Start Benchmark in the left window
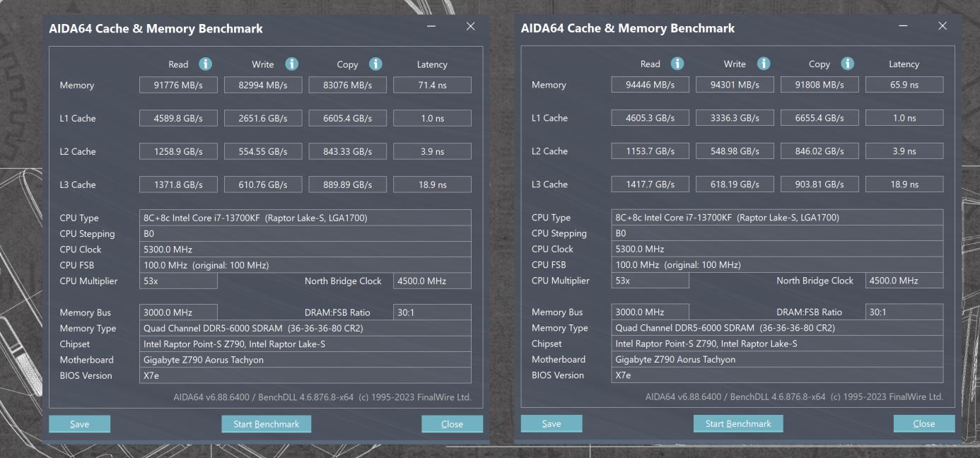This screenshot has height=458, width=980. click(x=266, y=424)
